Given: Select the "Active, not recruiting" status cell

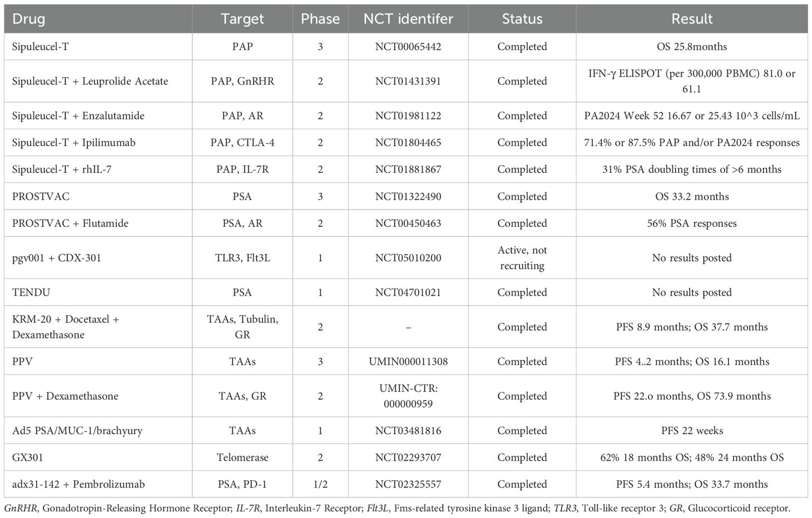Looking at the screenshot, I should (522, 258).
